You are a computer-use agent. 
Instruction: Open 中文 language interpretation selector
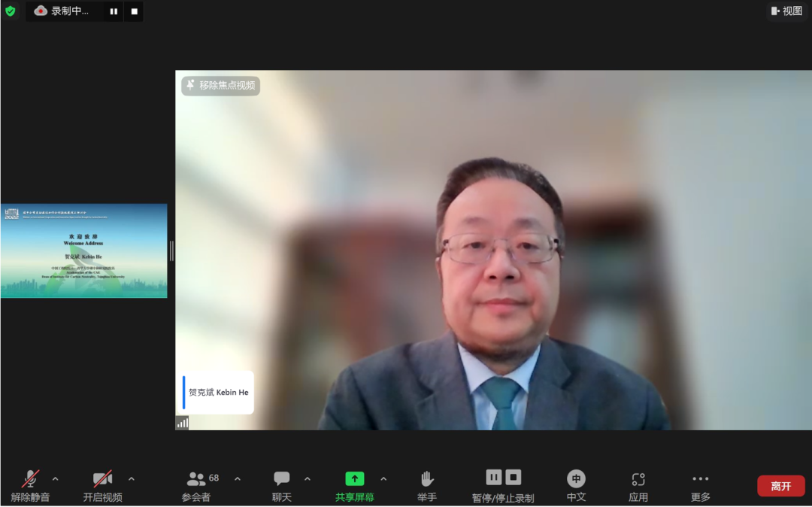click(576, 479)
